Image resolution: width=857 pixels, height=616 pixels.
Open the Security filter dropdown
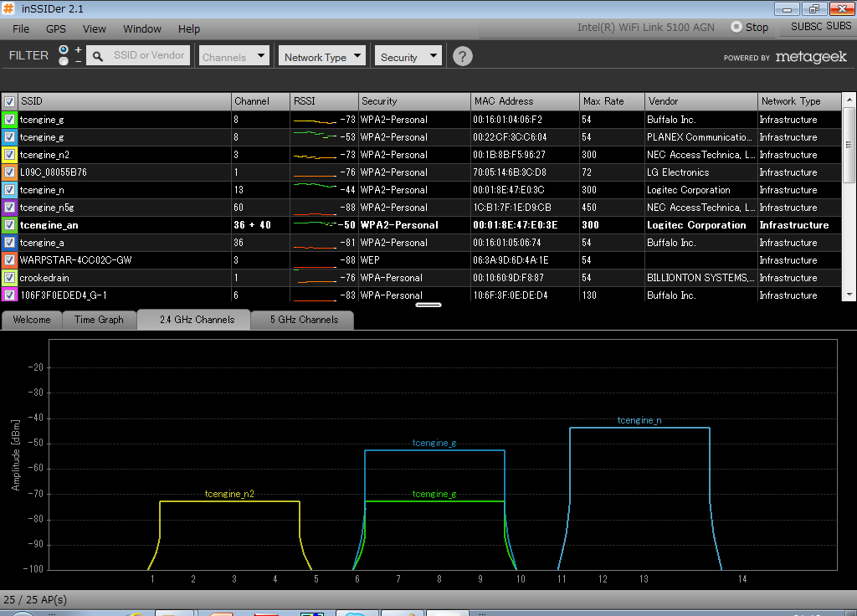408,56
